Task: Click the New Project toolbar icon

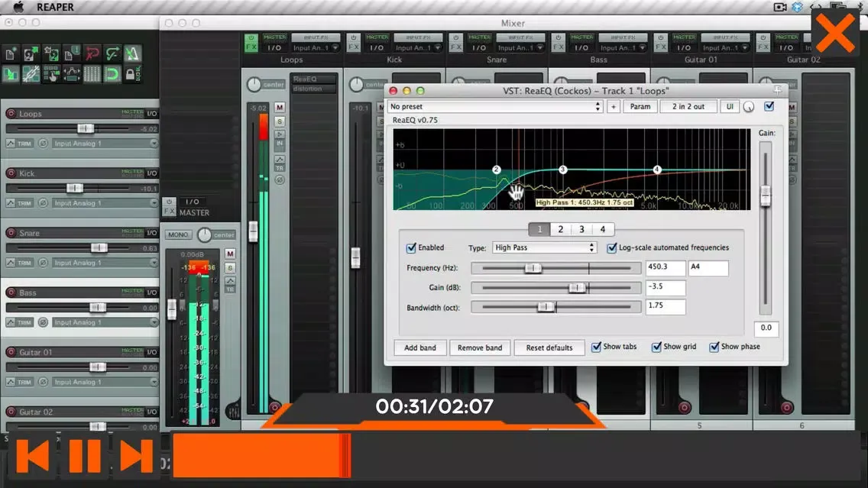Action: [11, 53]
